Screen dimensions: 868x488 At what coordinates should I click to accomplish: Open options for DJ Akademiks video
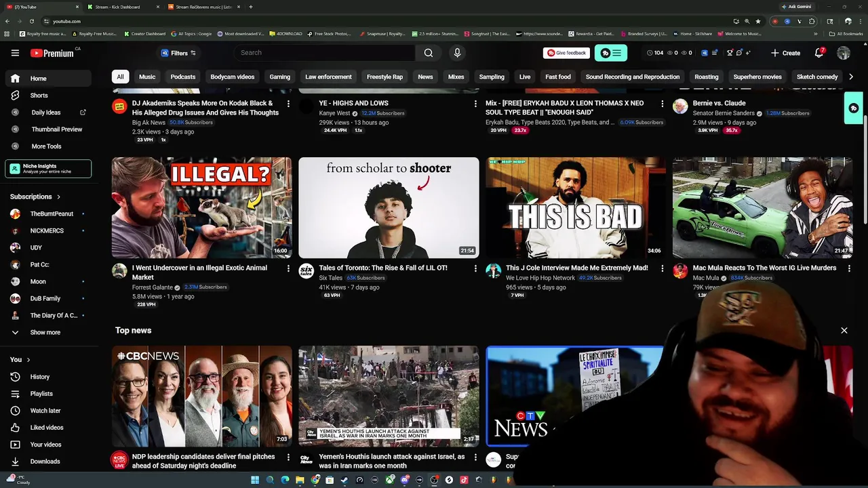[288, 104]
